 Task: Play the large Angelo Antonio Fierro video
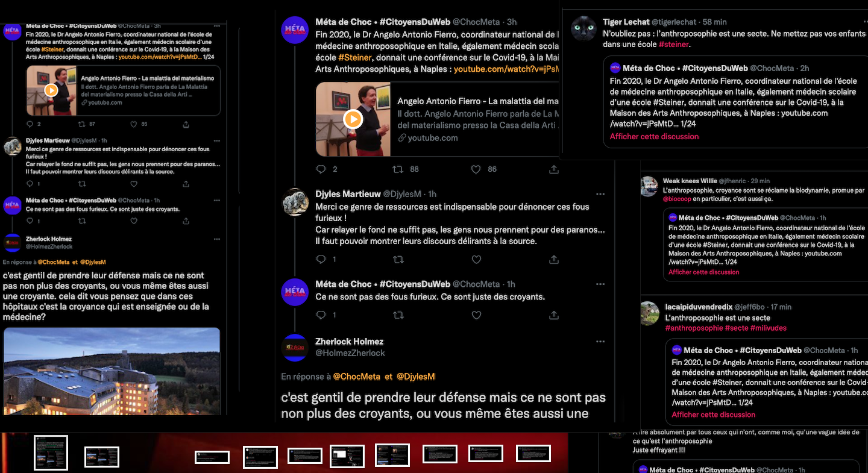(x=353, y=119)
